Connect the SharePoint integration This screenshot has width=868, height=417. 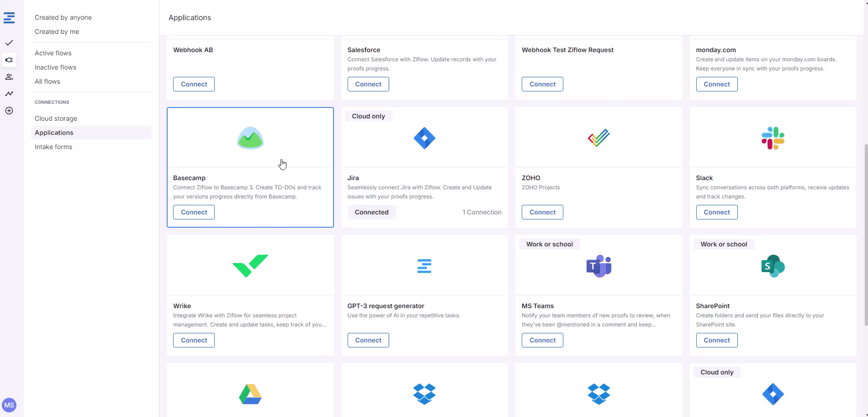coord(716,340)
